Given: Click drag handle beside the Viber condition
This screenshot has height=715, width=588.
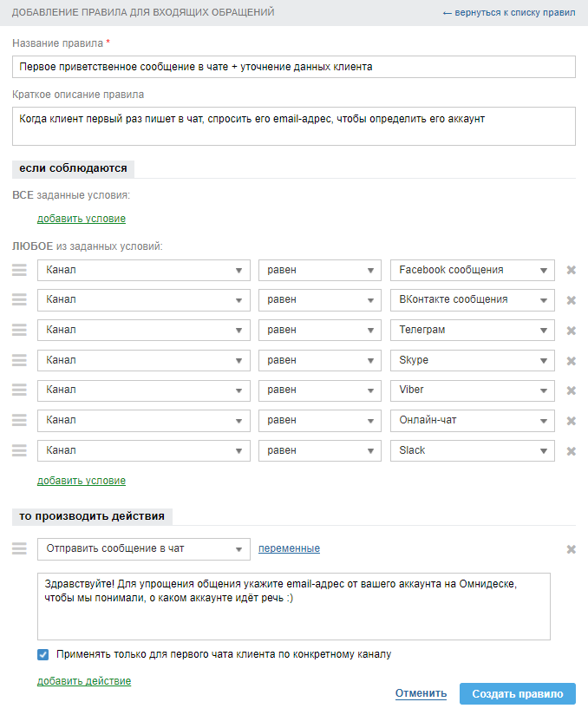Looking at the screenshot, I should [x=19, y=390].
